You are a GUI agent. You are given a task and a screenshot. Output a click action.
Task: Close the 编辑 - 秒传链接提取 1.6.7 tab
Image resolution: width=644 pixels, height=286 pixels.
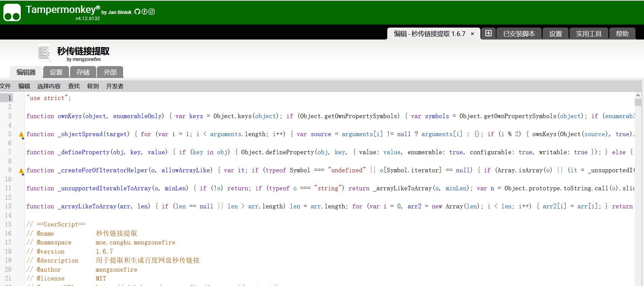click(x=472, y=34)
